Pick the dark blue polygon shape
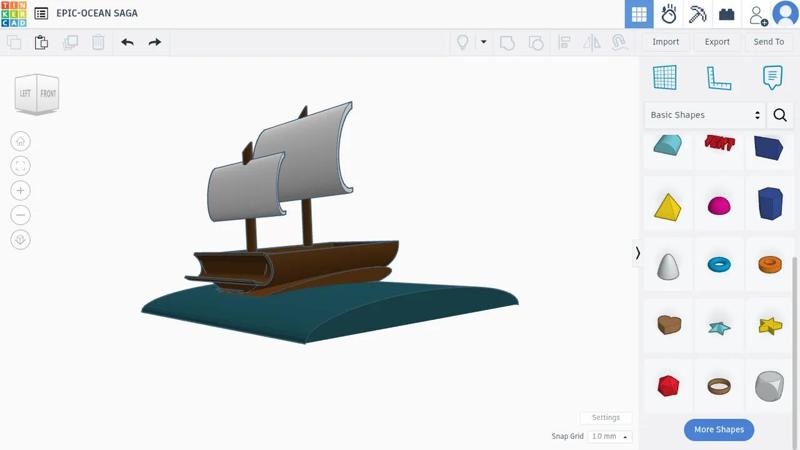800x450 pixels. pyautogui.click(x=770, y=204)
